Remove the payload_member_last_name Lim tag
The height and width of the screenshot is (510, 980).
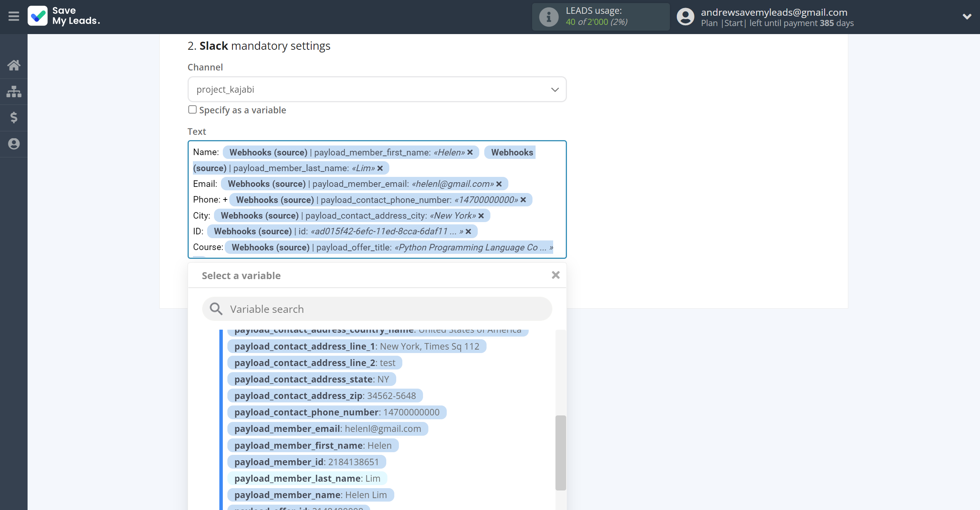[380, 168]
